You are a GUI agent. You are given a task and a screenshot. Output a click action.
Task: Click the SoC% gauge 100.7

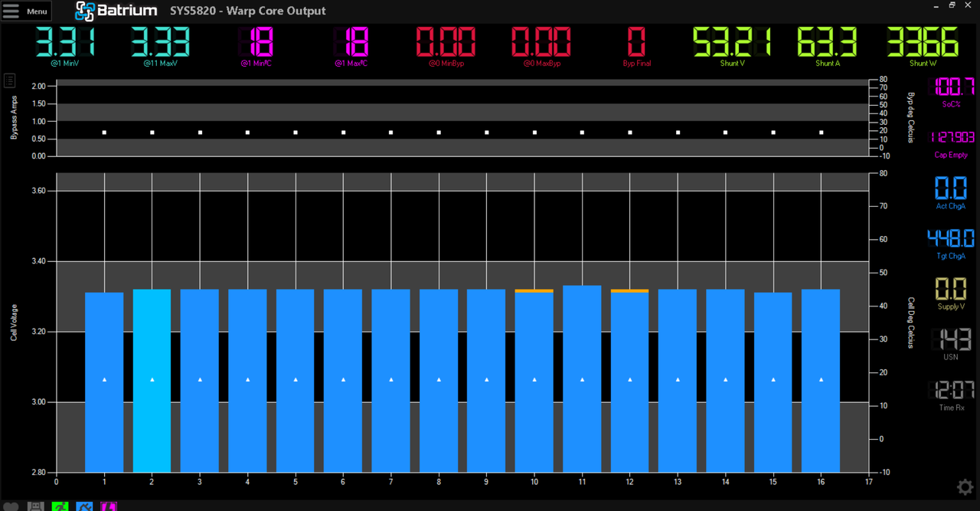(x=951, y=86)
